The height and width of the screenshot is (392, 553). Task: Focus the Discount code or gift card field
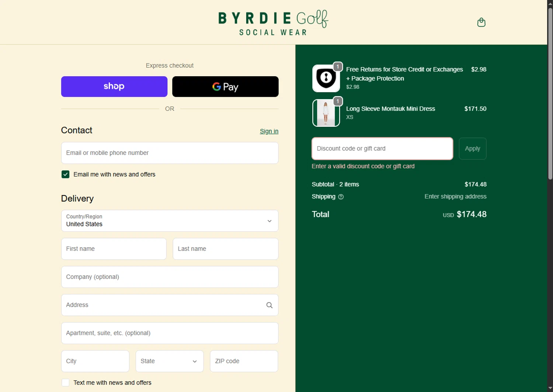pos(382,148)
